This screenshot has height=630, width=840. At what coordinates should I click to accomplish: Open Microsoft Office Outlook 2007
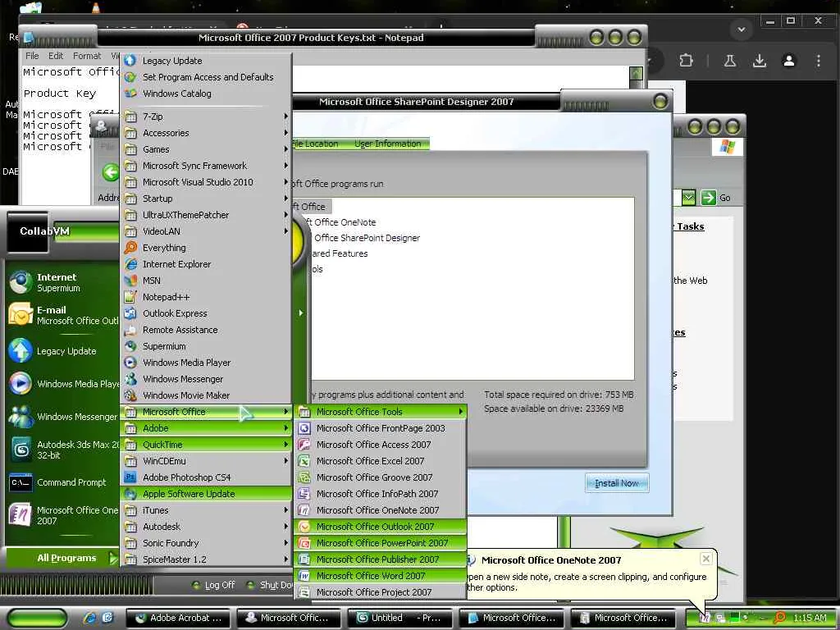pos(381,527)
